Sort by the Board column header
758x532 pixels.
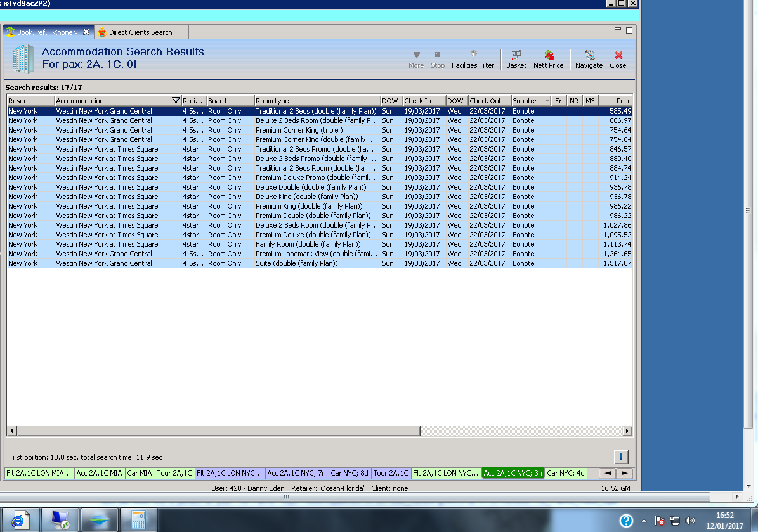(x=231, y=101)
